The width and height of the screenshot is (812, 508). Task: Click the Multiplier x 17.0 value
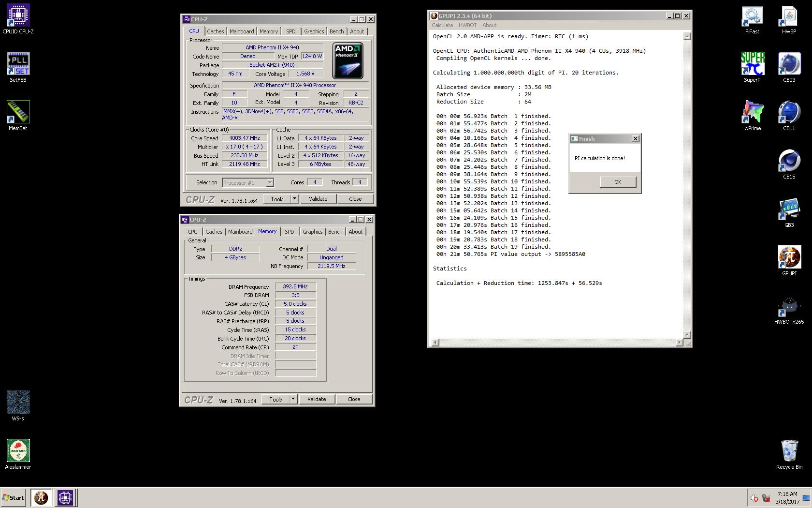245,147
